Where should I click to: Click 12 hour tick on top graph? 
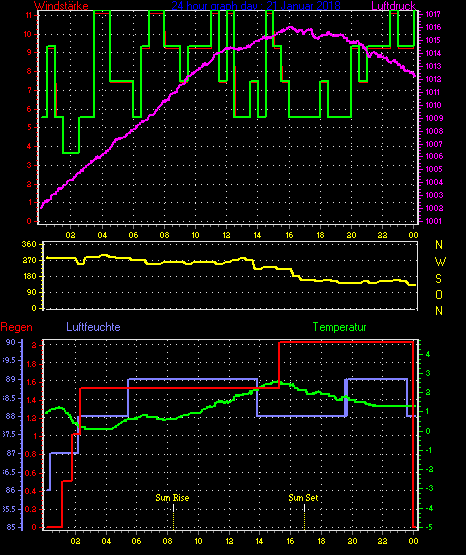point(226,235)
